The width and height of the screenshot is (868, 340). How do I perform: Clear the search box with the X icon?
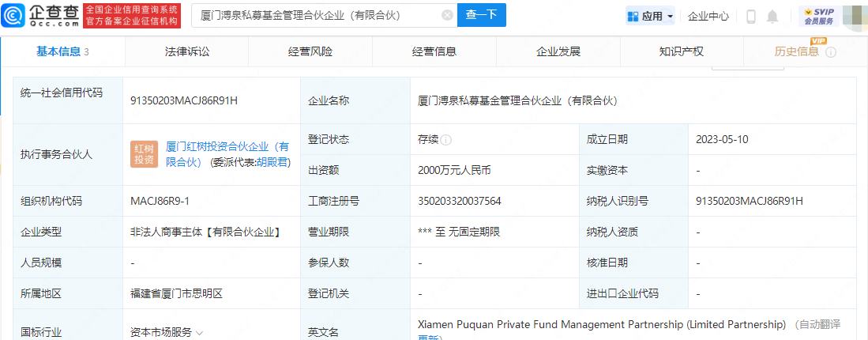tap(447, 16)
